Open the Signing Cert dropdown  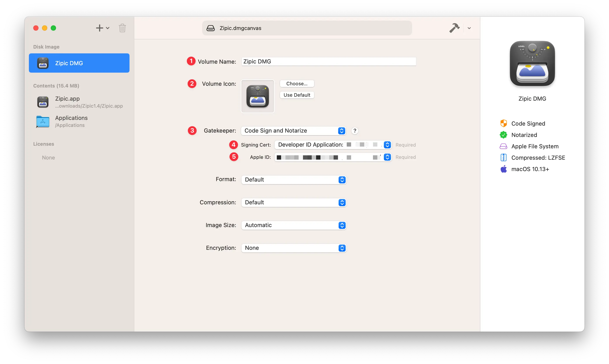coord(333,145)
